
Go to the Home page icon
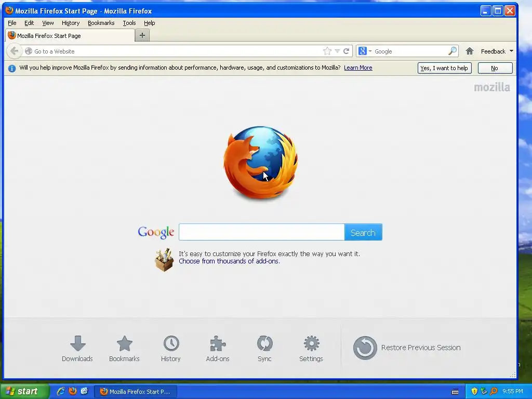click(470, 51)
